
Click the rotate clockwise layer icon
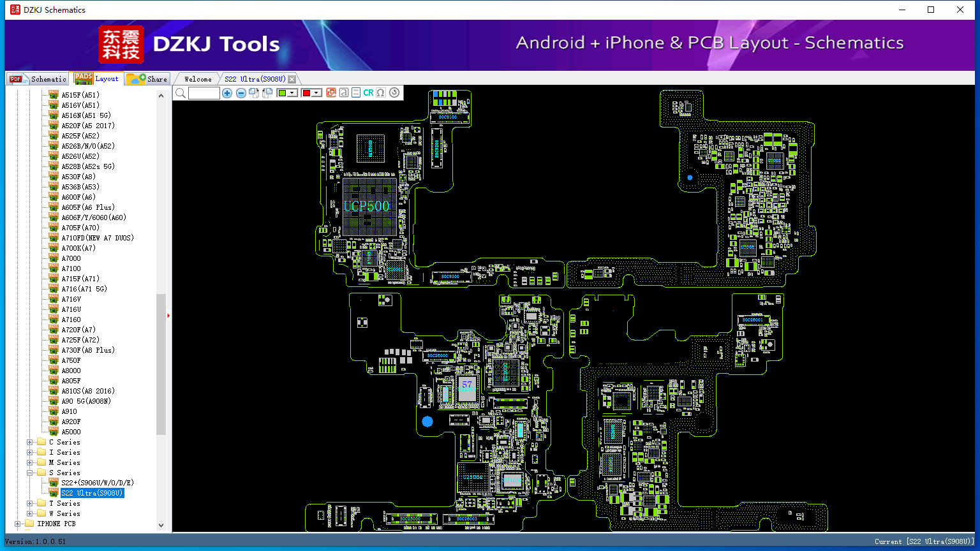[254, 93]
